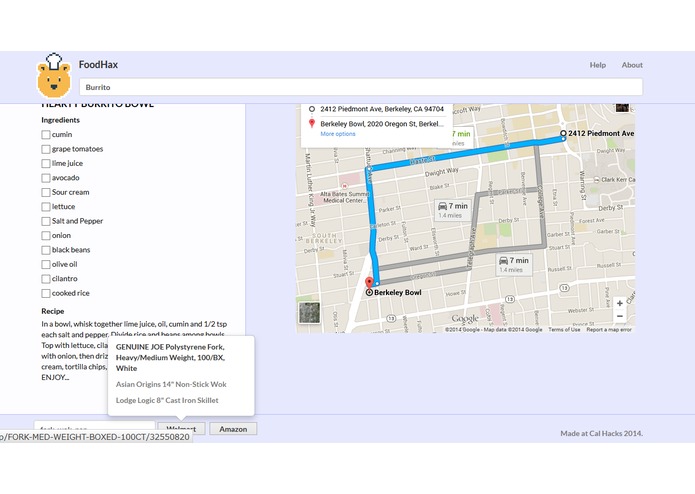This screenshot has height=494, width=695.
Task: Click the red Berkeley Bowl destination pin
Action: click(369, 283)
